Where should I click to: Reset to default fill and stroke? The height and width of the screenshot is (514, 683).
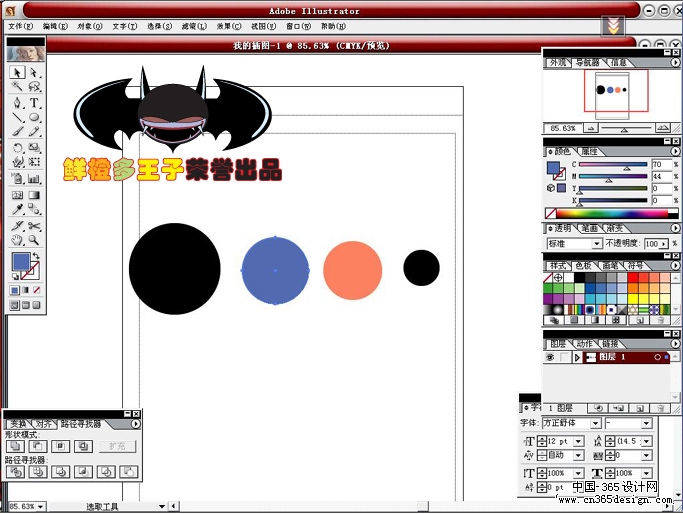coord(15,276)
